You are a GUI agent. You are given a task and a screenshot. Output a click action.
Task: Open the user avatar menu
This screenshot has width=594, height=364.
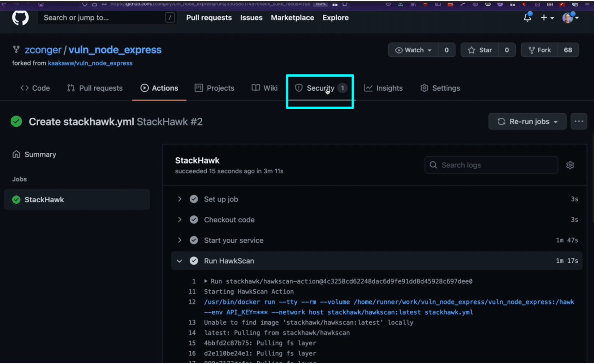pyautogui.click(x=570, y=17)
